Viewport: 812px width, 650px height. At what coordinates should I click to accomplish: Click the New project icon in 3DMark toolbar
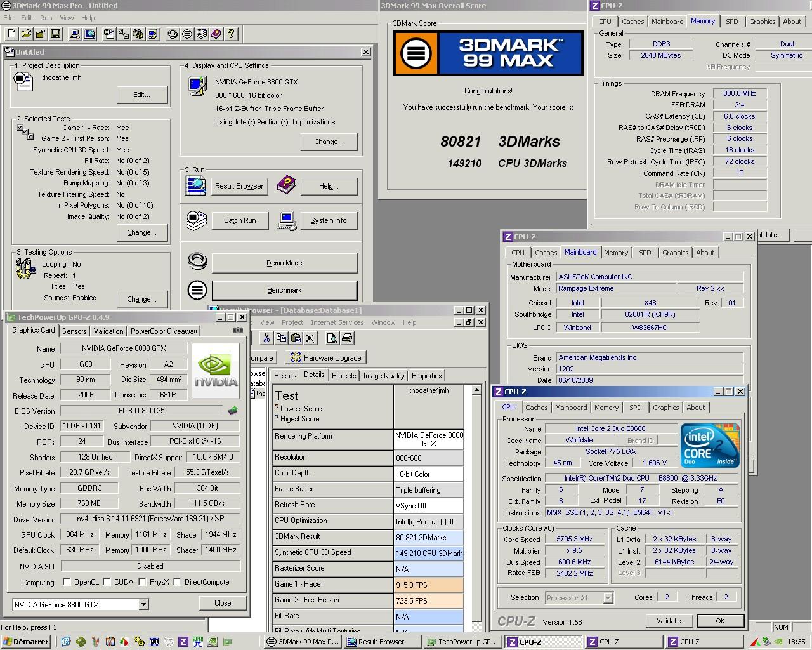point(11,34)
